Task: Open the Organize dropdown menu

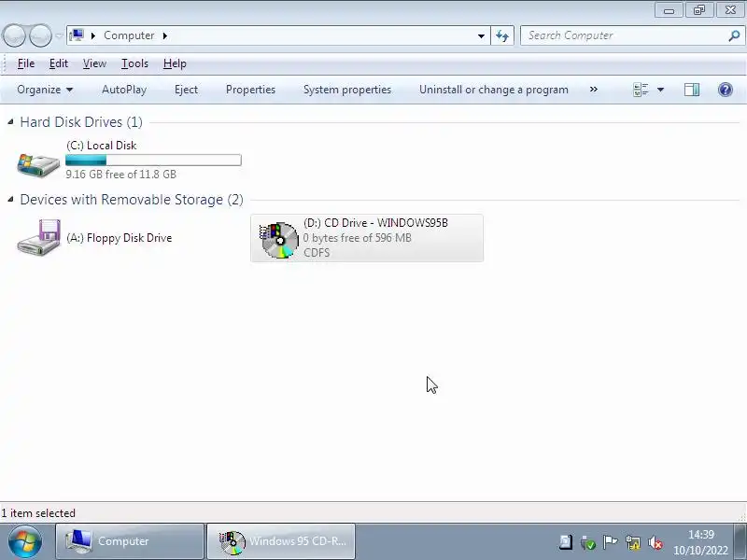Action: (x=45, y=90)
